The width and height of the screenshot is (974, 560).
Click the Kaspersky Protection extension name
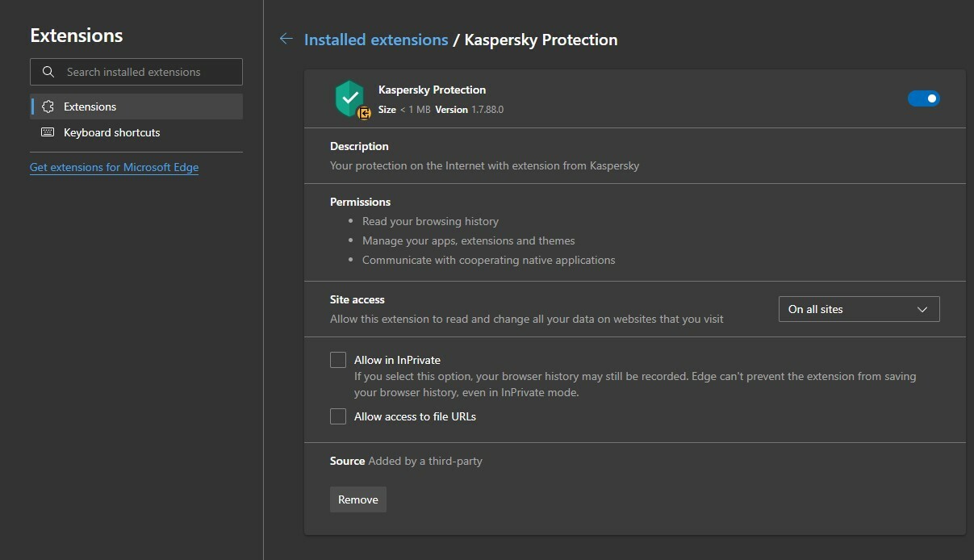[x=432, y=90]
